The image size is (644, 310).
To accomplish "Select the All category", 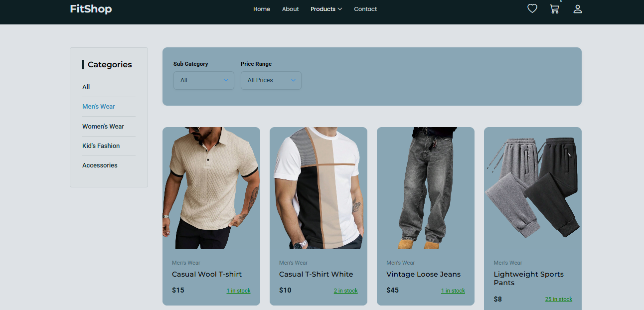I will tap(86, 87).
